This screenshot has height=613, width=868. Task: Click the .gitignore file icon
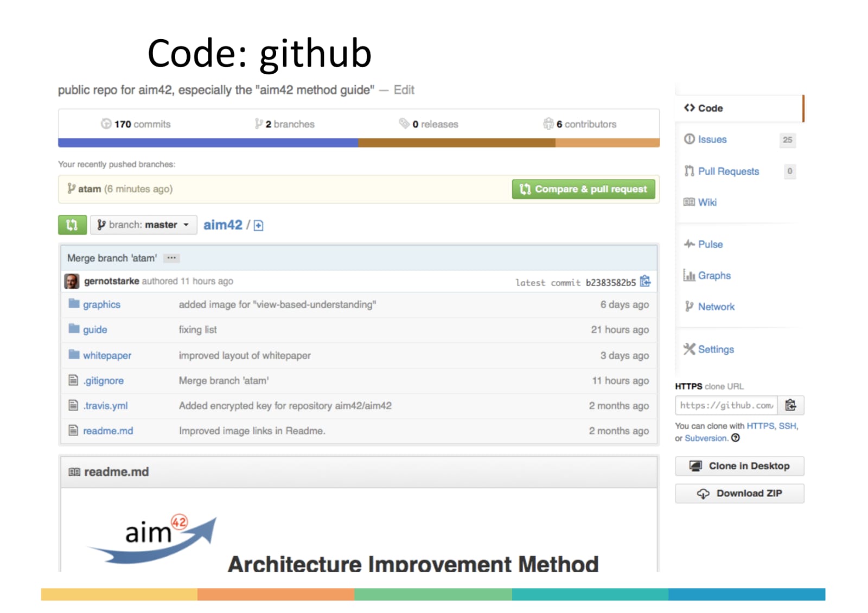(73, 380)
